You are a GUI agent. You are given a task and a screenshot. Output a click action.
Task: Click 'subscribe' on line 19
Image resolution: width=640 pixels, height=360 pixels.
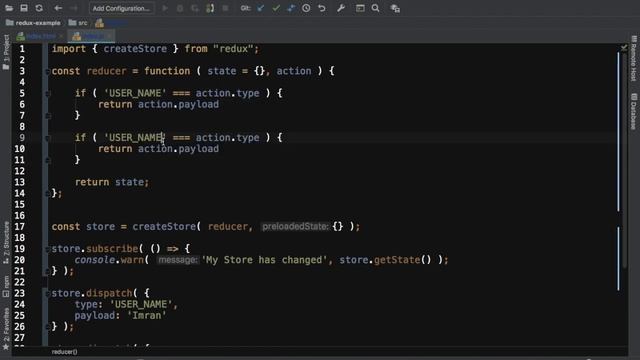point(112,249)
